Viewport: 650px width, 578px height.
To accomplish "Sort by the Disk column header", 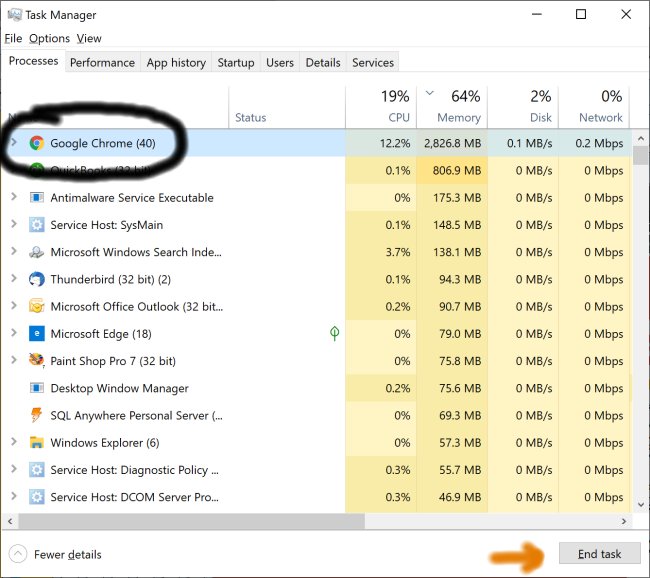I will (523, 107).
